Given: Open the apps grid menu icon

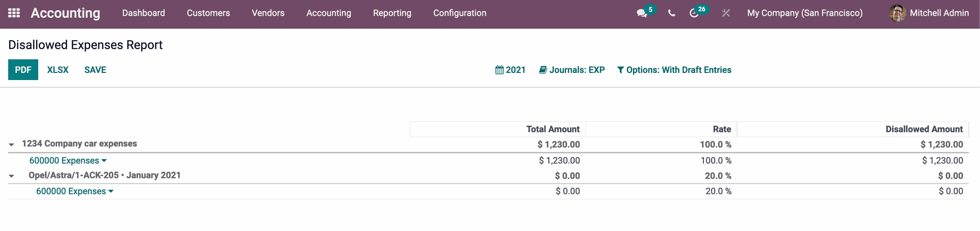Looking at the screenshot, I should coord(14,13).
